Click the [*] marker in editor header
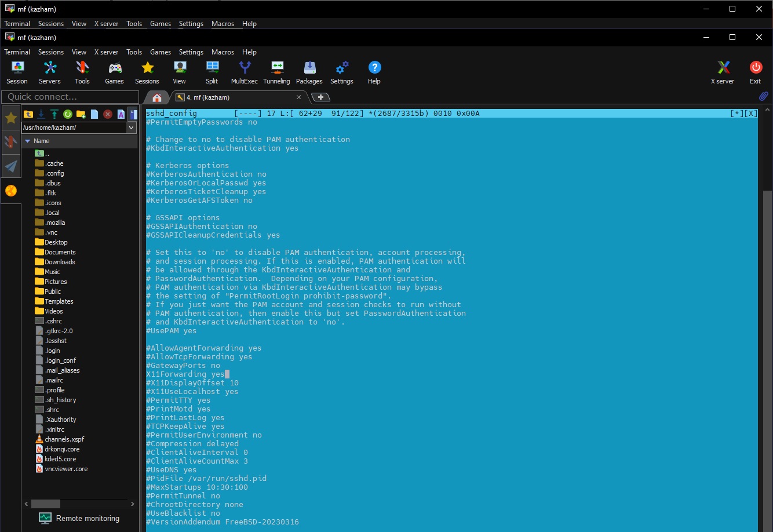This screenshot has width=773, height=532. pos(737,114)
